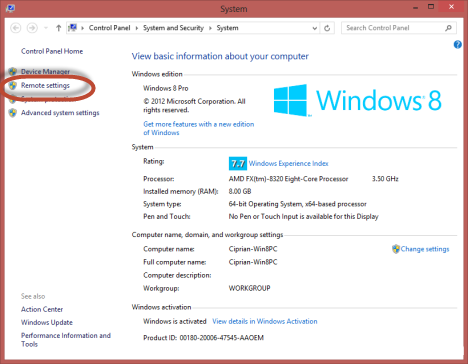Click the 64-bit Operating System text

(x=298, y=204)
